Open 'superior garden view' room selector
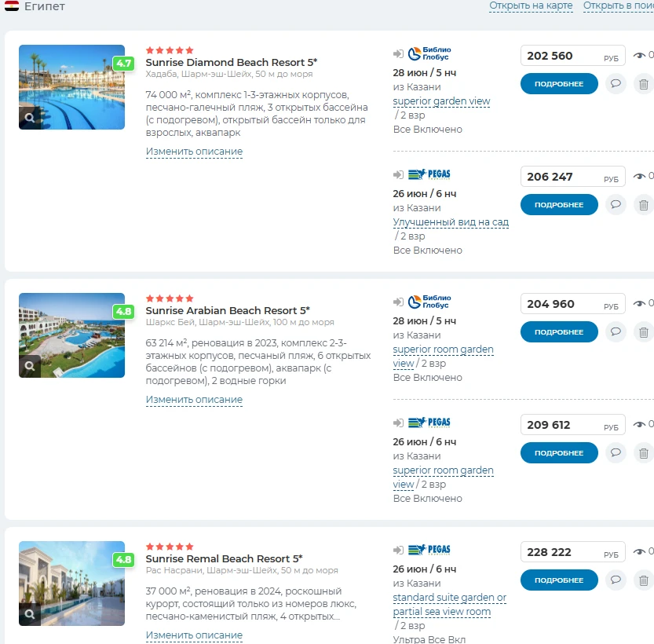The width and height of the screenshot is (654, 644). click(x=441, y=101)
